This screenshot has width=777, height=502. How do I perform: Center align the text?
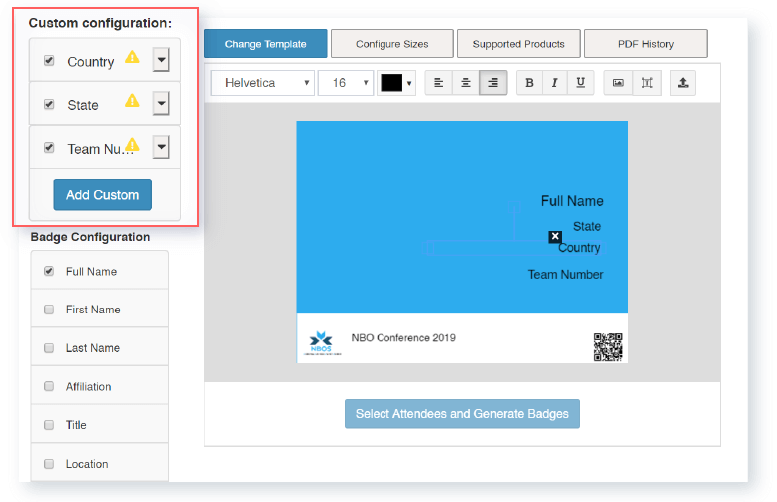[x=466, y=83]
